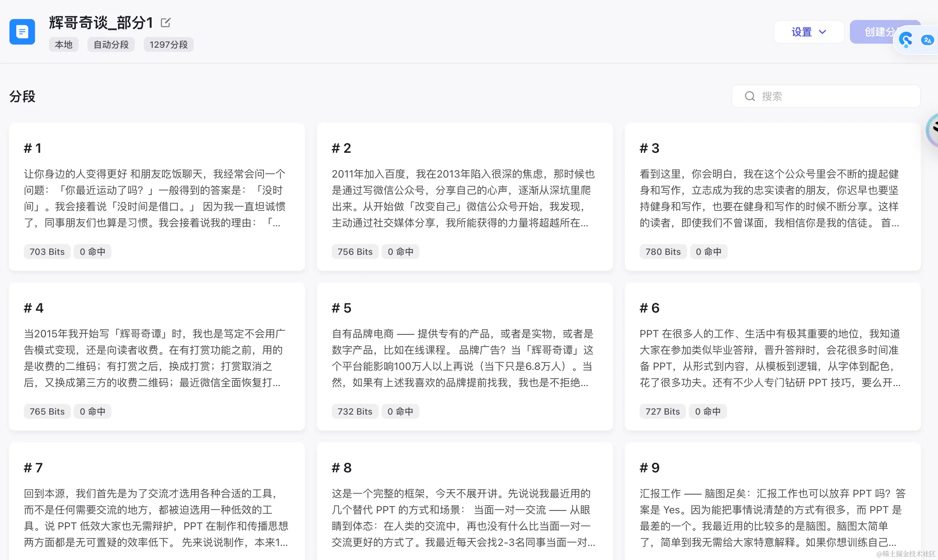Click the 0 命中 badge on #4

tap(93, 411)
